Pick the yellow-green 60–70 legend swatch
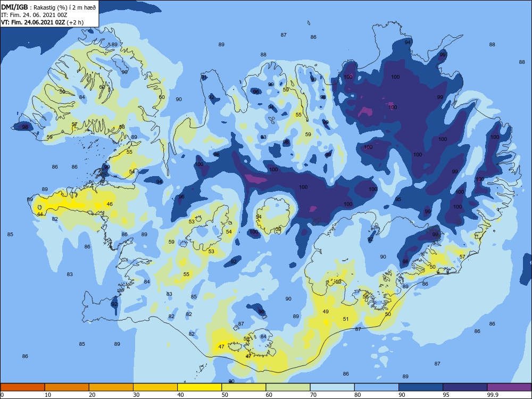This screenshot has width=532, height=399. click(x=288, y=387)
